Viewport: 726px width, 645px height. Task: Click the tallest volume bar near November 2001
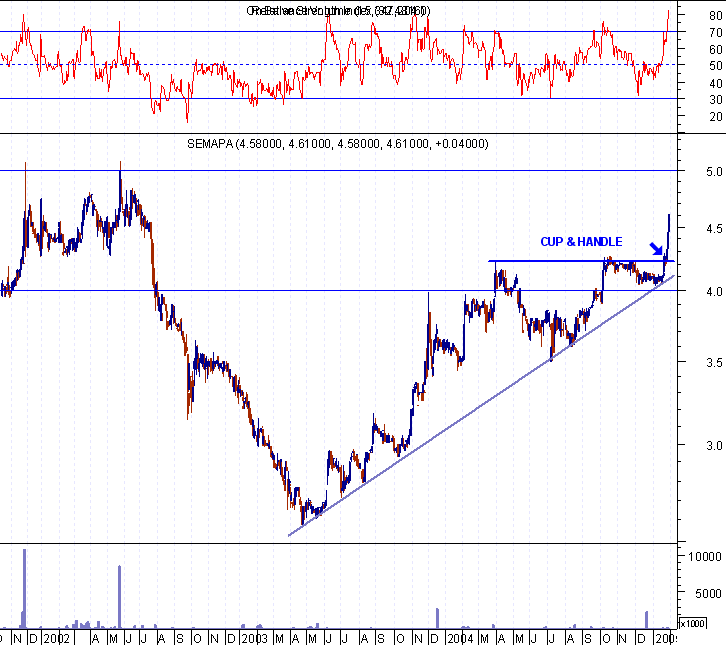click(25, 589)
